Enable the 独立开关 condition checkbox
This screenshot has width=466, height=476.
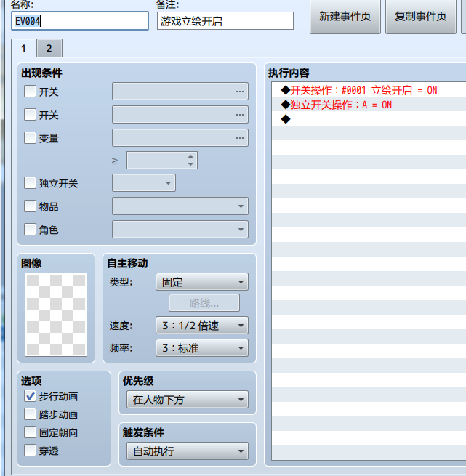click(30, 183)
